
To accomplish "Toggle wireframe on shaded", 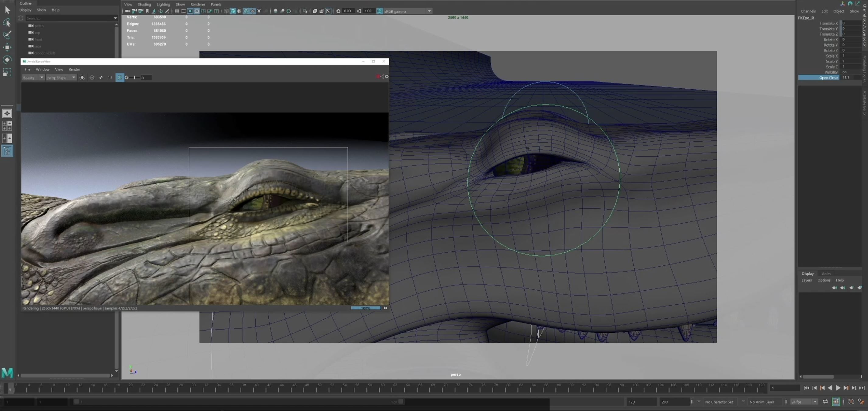I will pos(246,11).
